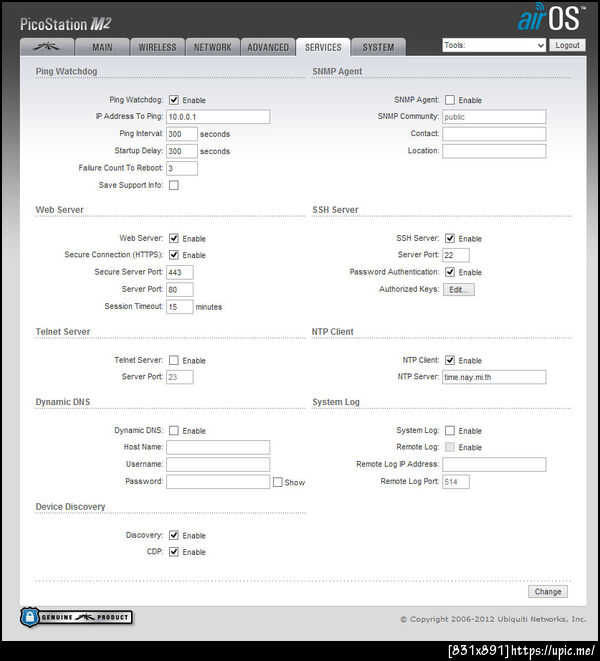Image resolution: width=600 pixels, height=661 pixels.
Task: Open the Ubiquiti logo tab
Action: coord(47,47)
